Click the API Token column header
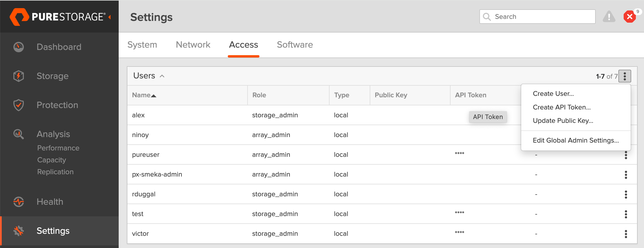Image resolution: width=644 pixels, height=248 pixels. tap(471, 95)
